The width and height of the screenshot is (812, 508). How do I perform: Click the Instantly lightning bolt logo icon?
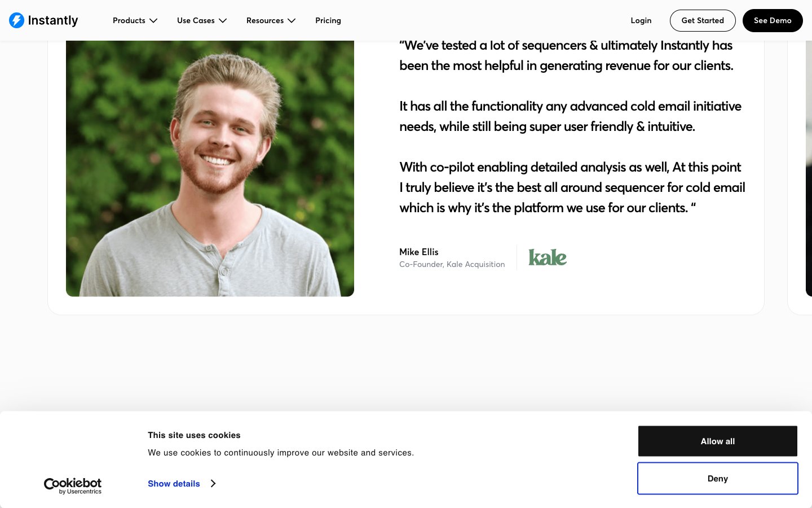[17, 20]
